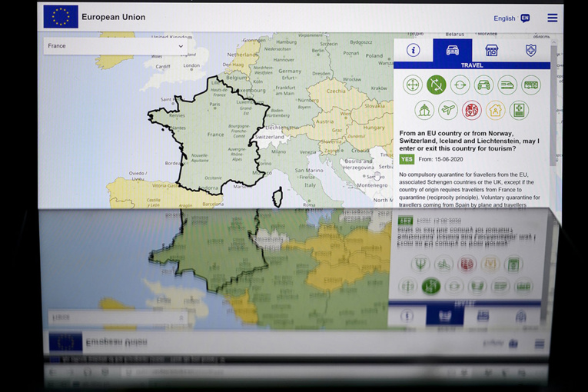Select the train travel icon
This screenshot has height=392, width=588.
507,85
